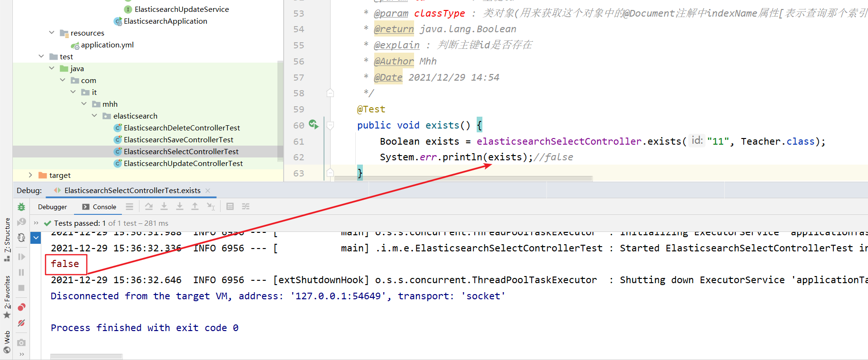This screenshot has height=360, width=868.
Task: Click Rerun failed tests icon
Action: [x=21, y=222]
